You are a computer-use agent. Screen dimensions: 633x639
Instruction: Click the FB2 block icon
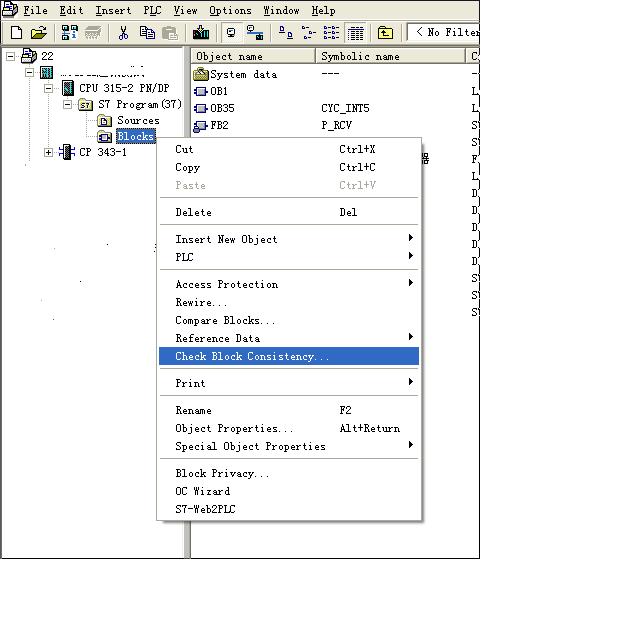(x=200, y=126)
